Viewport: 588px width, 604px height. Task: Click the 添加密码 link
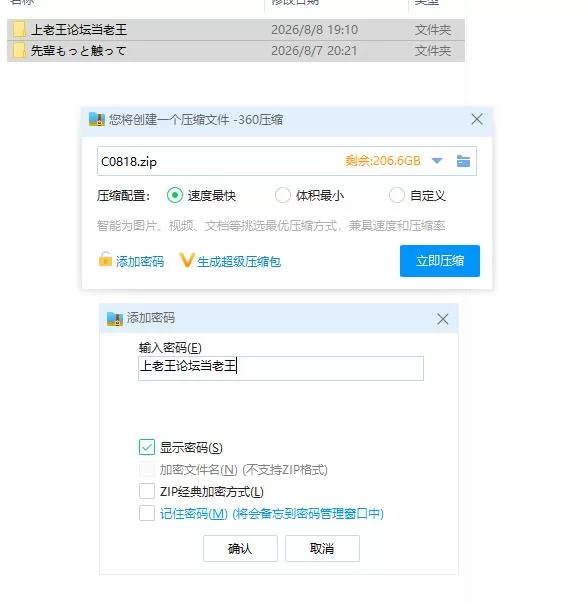click(x=140, y=262)
